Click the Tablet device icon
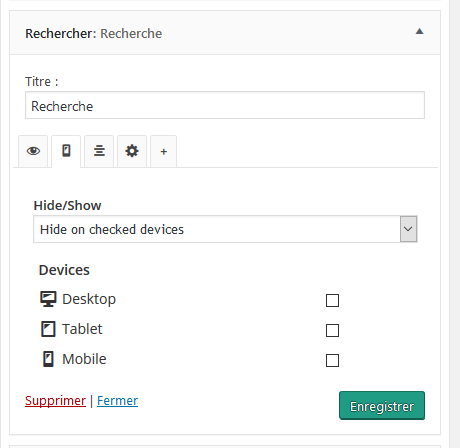The width and height of the screenshot is (460, 448). pos(48,329)
